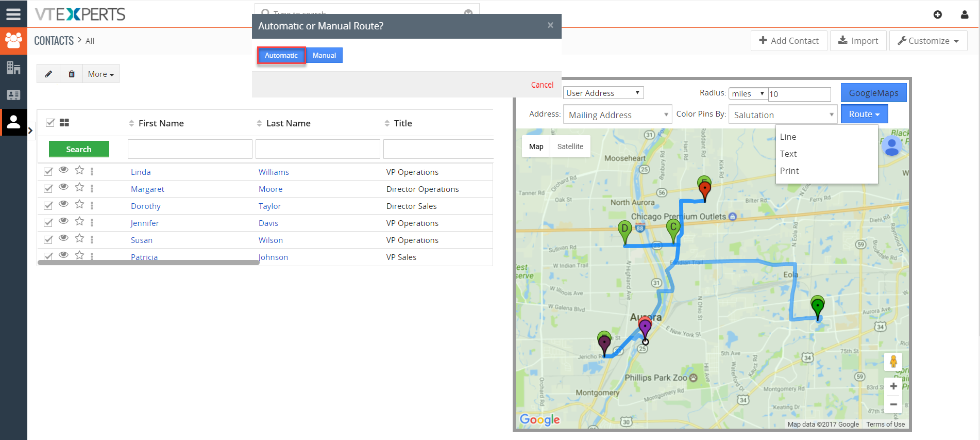
Task: Focus the Title search field
Action: coord(438,149)
